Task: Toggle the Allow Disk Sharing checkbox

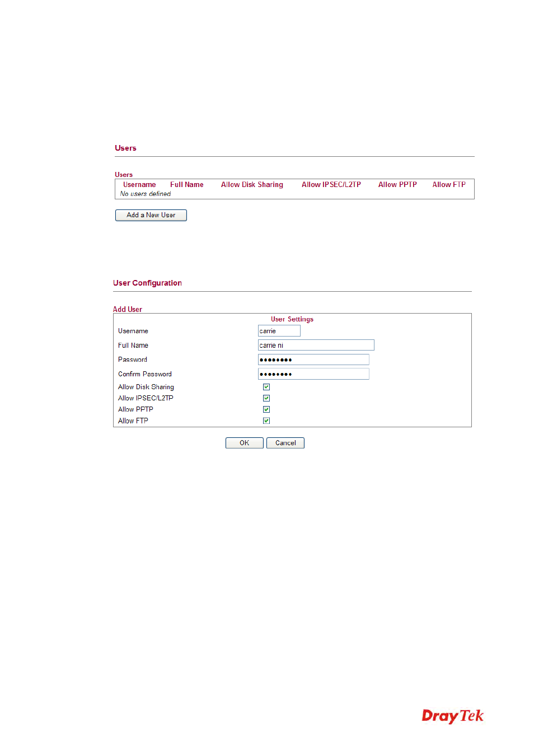Action: (266, 387)
